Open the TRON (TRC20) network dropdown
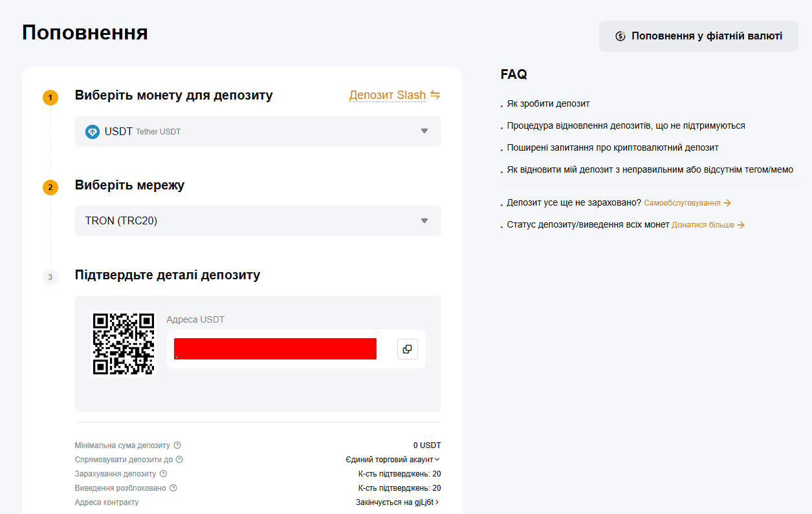 tap(258, 221)
